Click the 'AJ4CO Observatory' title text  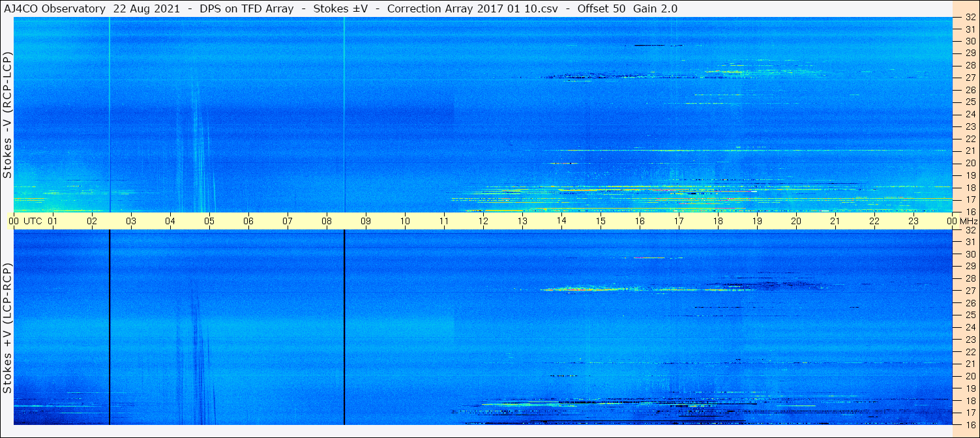(54, 8)
